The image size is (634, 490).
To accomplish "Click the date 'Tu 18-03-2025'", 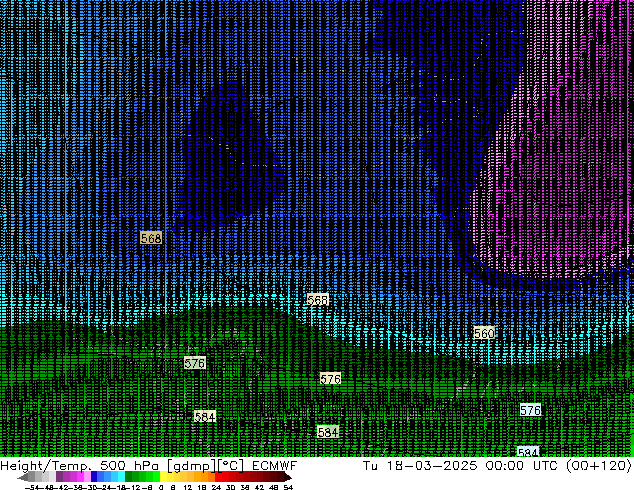I will click(420, 466).
